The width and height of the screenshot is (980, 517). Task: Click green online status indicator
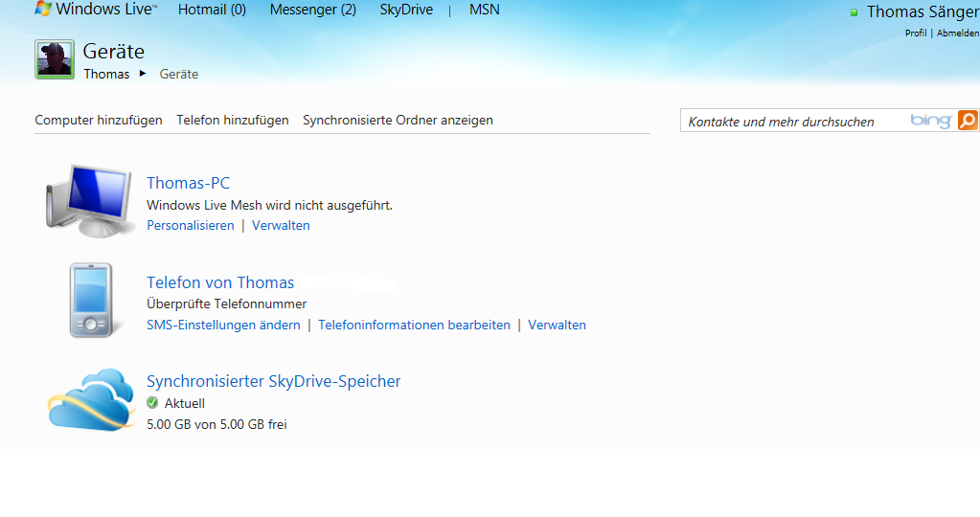pyautogui.click(x=854, y=12)
